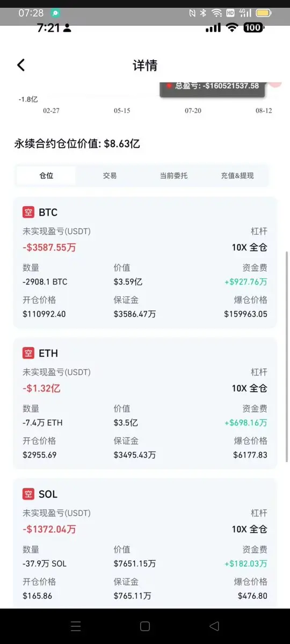Tap the Wi-Fi icon in inner status bar

233,27
